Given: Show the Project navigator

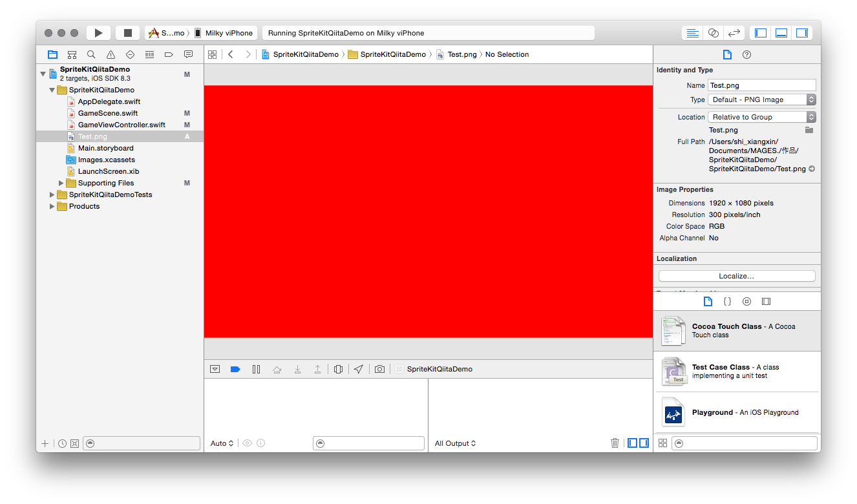Looking at the screenshot, I should pyautogui.click(x=52, y=54).
